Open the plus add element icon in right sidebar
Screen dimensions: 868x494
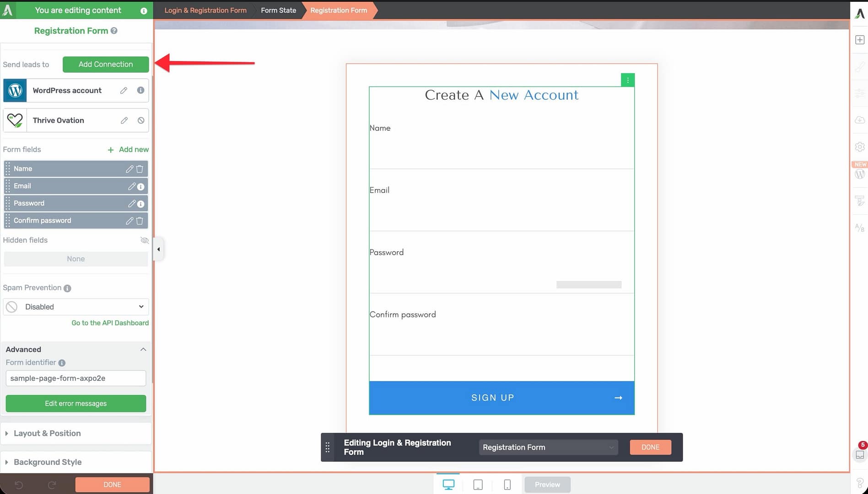(x=860, y=40)
